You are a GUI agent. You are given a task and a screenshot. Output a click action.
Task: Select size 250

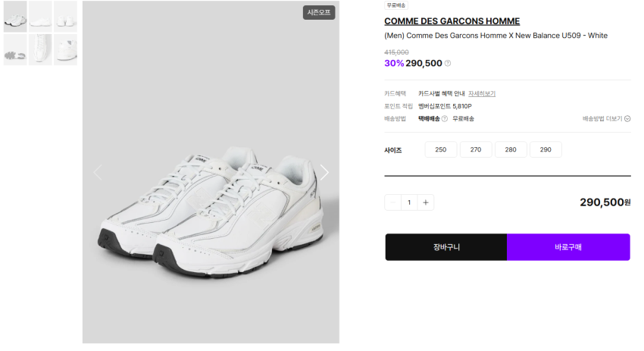click(x=440, y=150)
